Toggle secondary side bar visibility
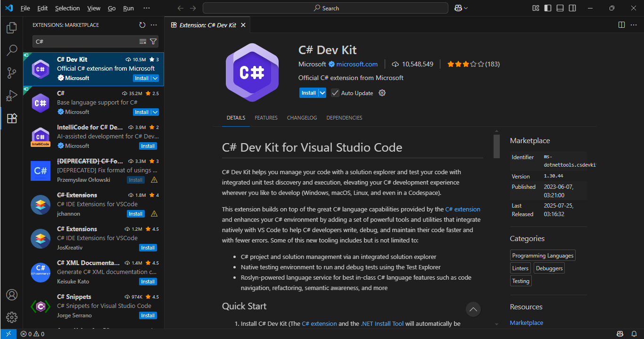This screenshot has height=339, width=644. (x=572, y=8)
